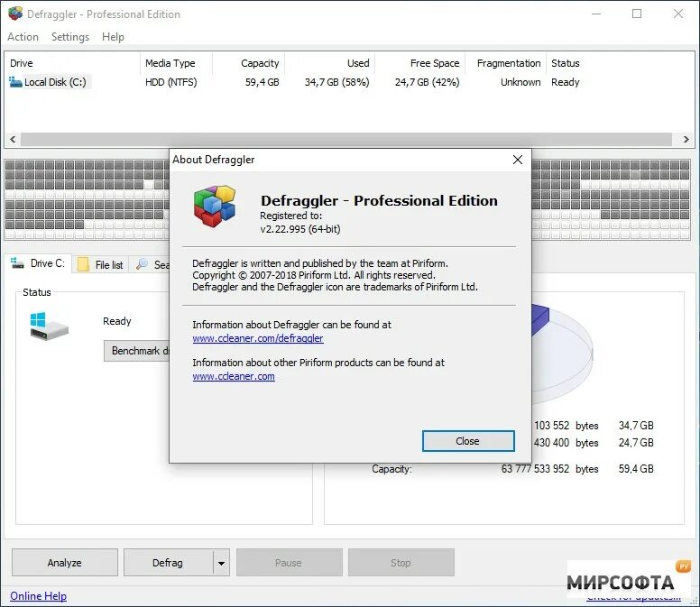Click the Analyze button
Screen dimensions: 700x607
tap(65, 563)
